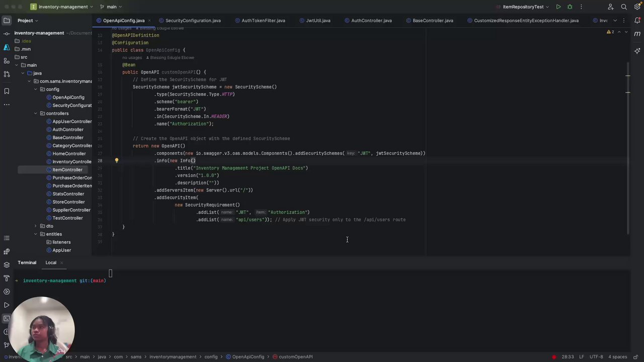
Task: Open the Services tool window
Action: [x=7, y=292]
